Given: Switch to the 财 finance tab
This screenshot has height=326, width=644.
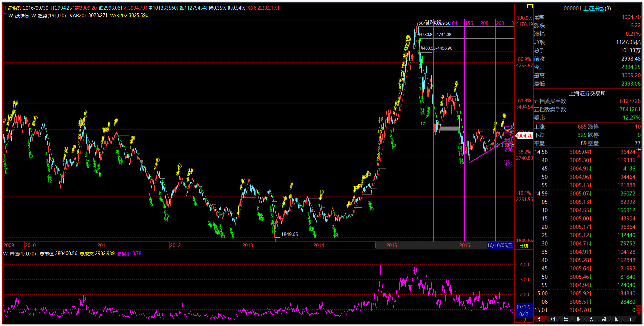Looking at the screenshot, I should point(553,319).
